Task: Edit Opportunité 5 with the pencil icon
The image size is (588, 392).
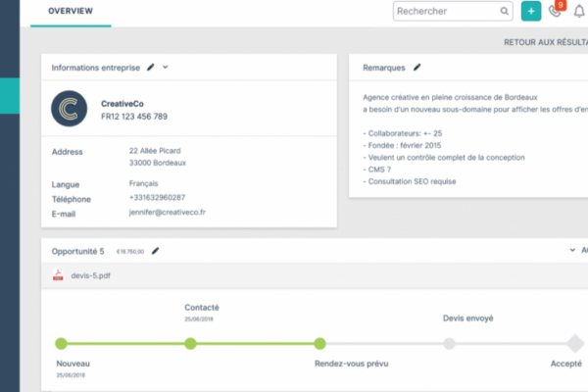Action: coord(155,251)
